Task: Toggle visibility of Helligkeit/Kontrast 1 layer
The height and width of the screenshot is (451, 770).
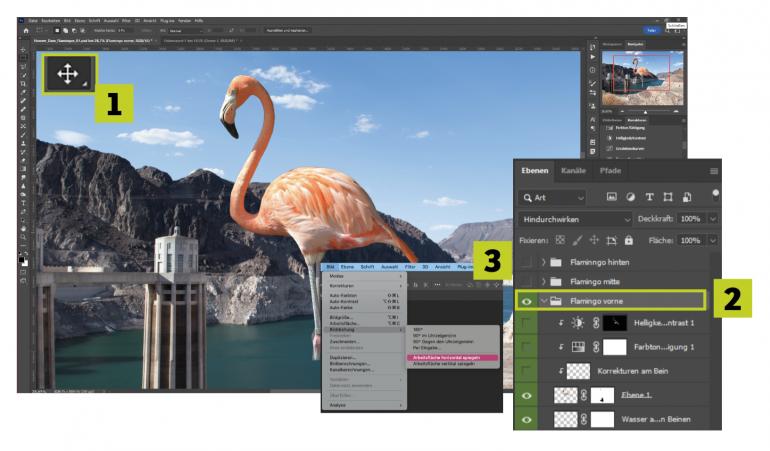Action: click(x=526, y=323)
